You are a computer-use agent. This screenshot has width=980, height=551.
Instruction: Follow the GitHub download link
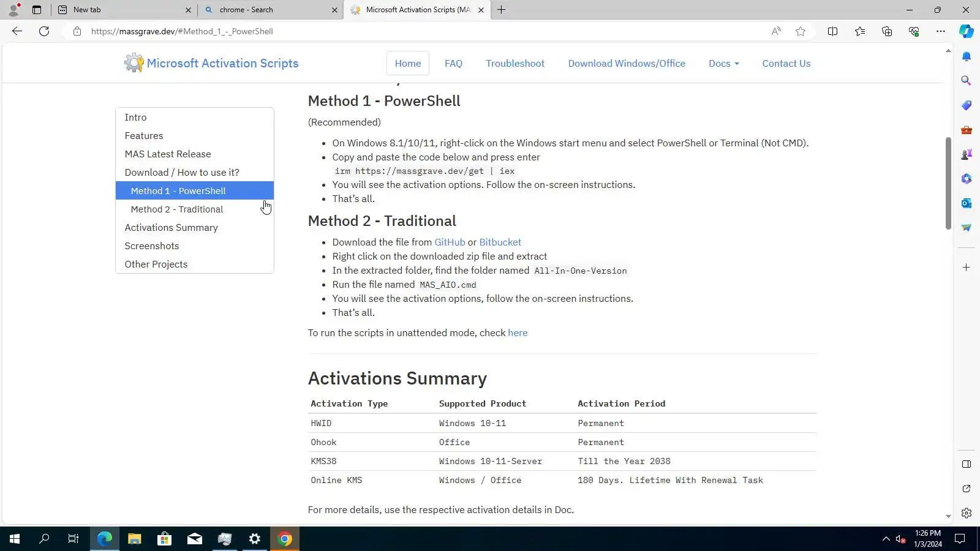pyautogui.click(x=450, y=242)
